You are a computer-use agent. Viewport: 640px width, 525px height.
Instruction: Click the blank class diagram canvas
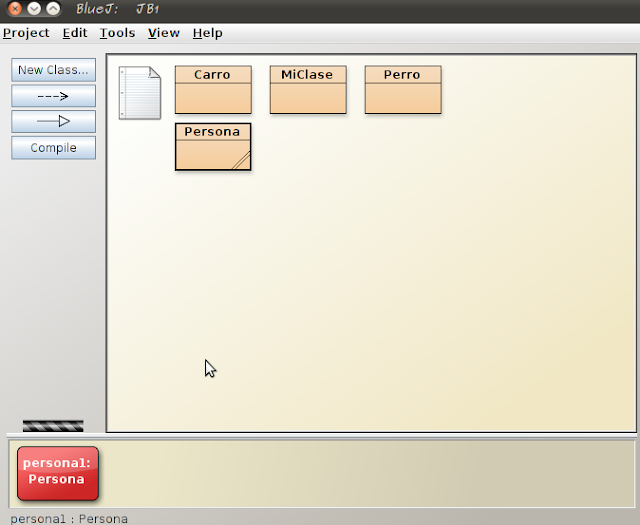coord(408,286)
